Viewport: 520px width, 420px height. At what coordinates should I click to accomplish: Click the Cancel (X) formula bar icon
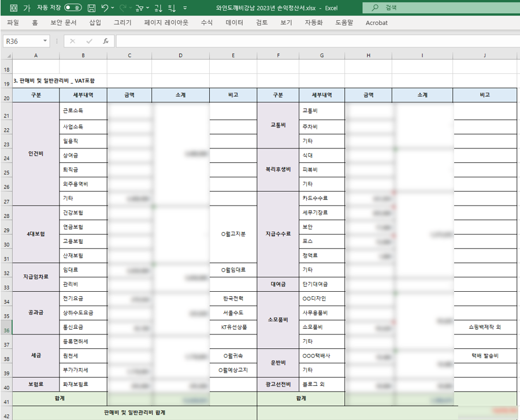(72, 41)
